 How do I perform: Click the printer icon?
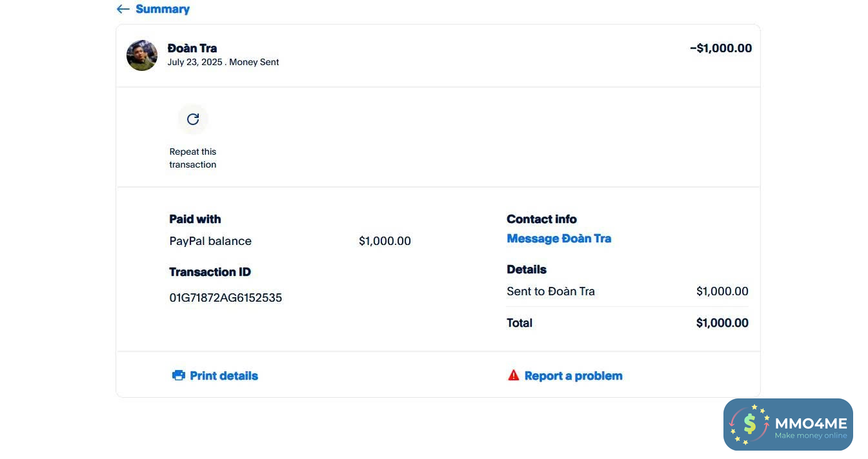[x=179, y=375]
